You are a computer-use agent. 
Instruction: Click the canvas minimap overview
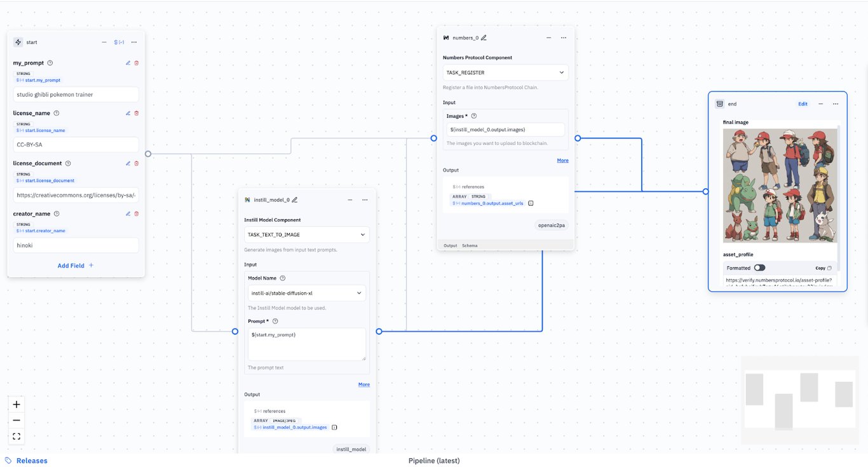(x=799, y=399)
